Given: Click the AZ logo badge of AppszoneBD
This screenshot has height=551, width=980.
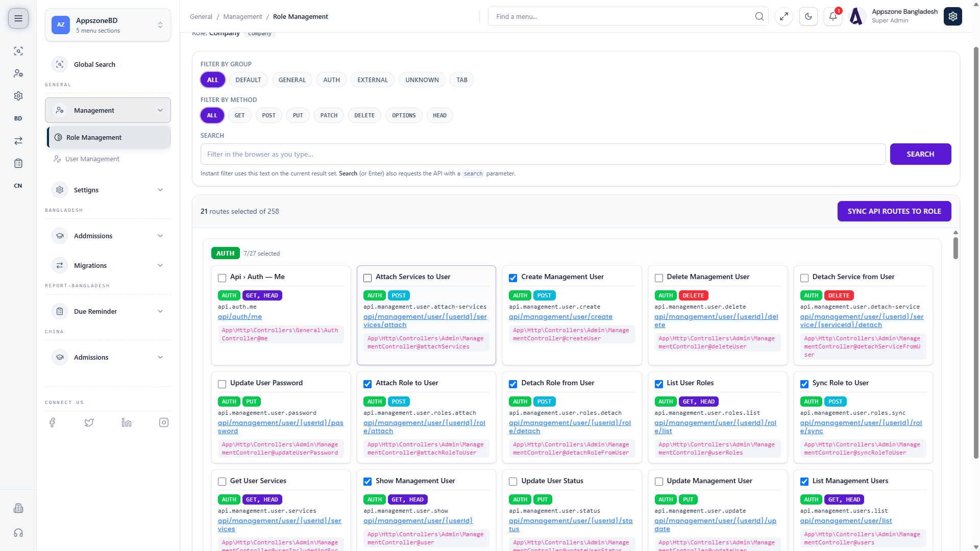Looking at the screenshot, I should [x=61, y=24].
